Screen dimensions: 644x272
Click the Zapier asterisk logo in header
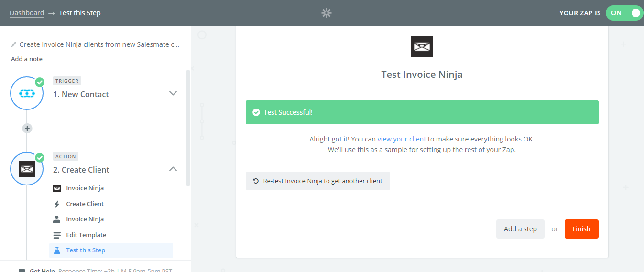327,13
